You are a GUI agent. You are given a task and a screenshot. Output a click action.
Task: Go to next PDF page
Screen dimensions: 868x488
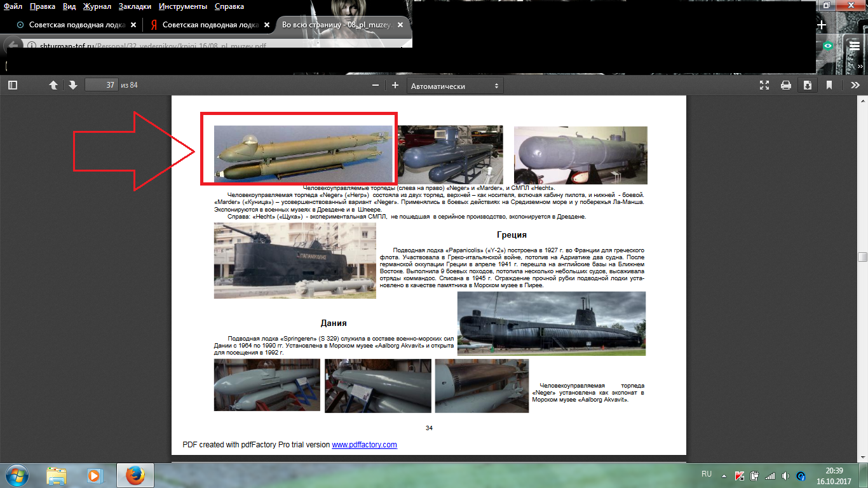point(72,85)
